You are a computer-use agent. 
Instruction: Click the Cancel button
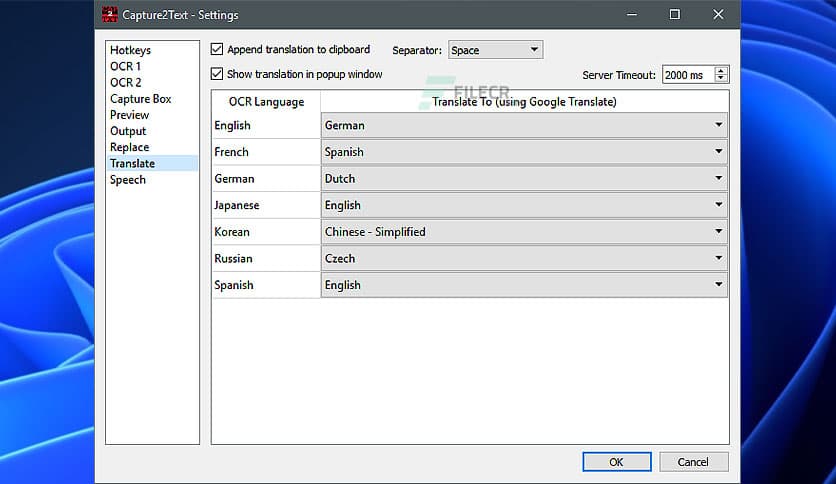tap(692, 462)
